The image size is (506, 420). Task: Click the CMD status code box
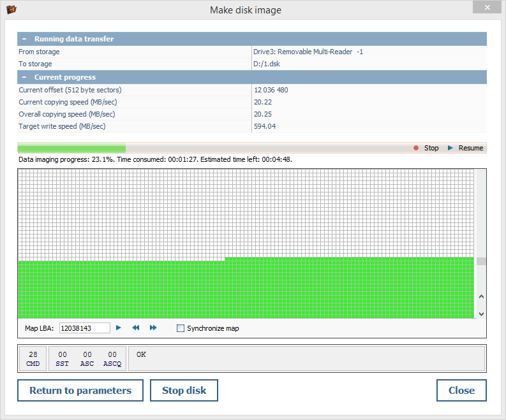pos(33,358)
